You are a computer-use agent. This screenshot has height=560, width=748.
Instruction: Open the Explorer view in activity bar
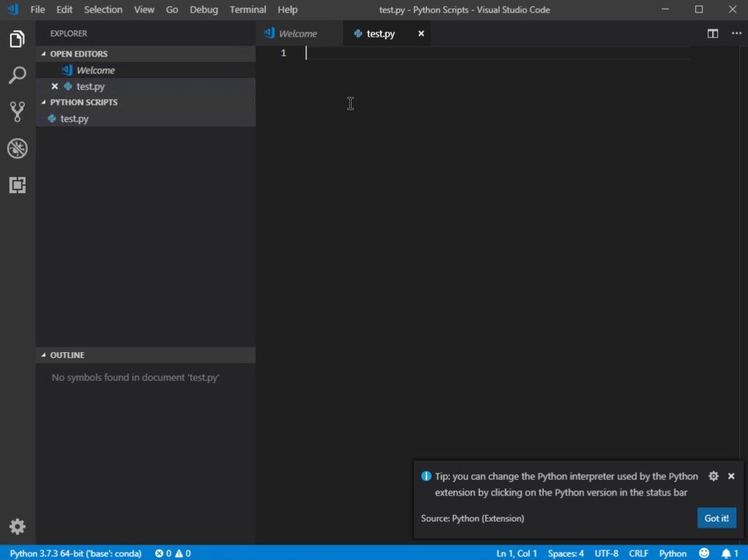[17, 39]
